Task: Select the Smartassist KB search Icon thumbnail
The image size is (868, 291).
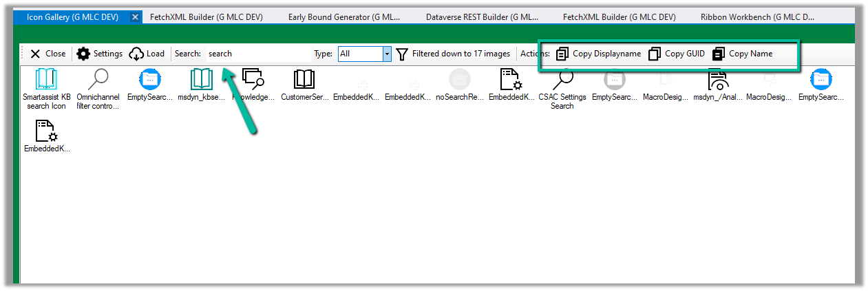Action: 46,80
